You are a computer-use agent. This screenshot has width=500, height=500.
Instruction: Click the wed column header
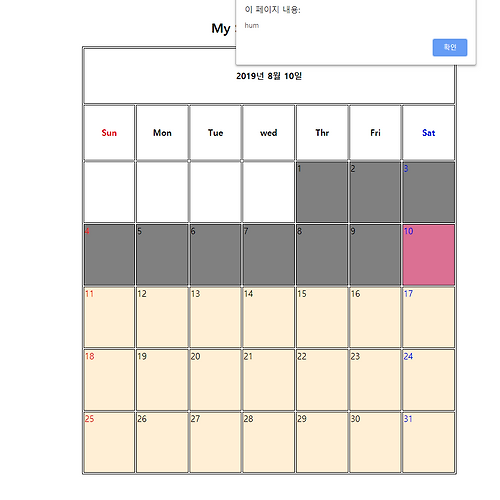tap(269, 133)
